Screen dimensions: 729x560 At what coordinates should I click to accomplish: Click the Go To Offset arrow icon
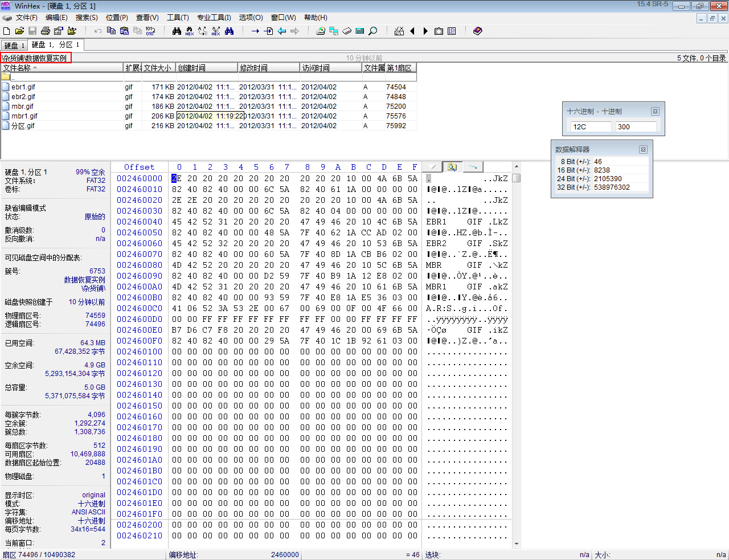(255, 31)
